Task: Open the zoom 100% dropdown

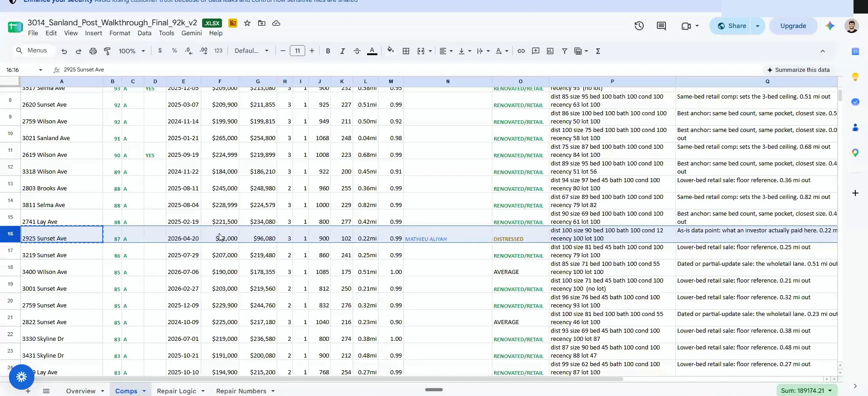Action: point(132,51)
